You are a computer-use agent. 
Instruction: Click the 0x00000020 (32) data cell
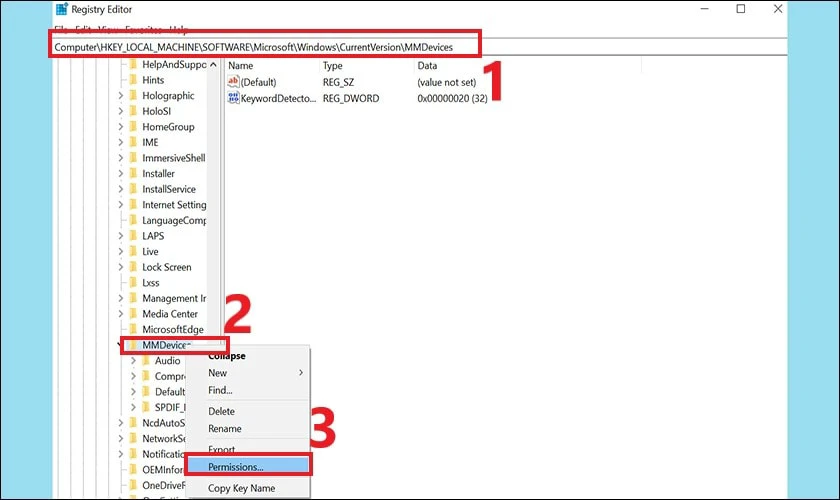tap(452, 98)
